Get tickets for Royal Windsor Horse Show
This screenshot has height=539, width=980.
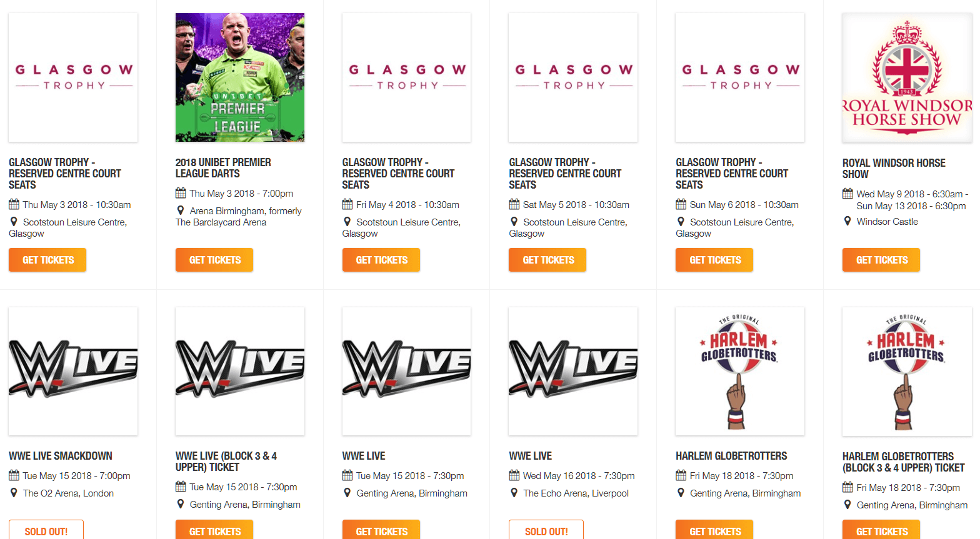[x=881, y=260]
